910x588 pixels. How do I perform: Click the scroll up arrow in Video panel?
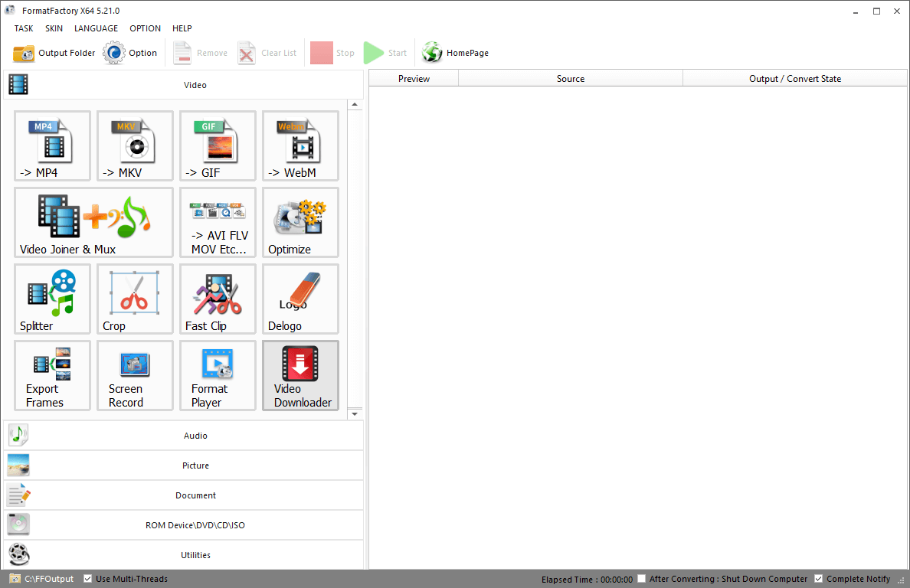355,105
